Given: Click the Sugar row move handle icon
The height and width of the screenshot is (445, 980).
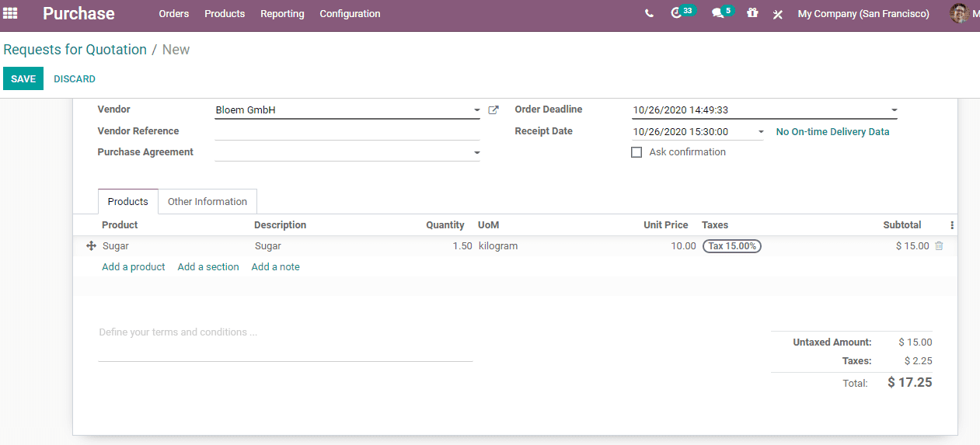Looking at the screenshot, I should click(x=91, y=245).
